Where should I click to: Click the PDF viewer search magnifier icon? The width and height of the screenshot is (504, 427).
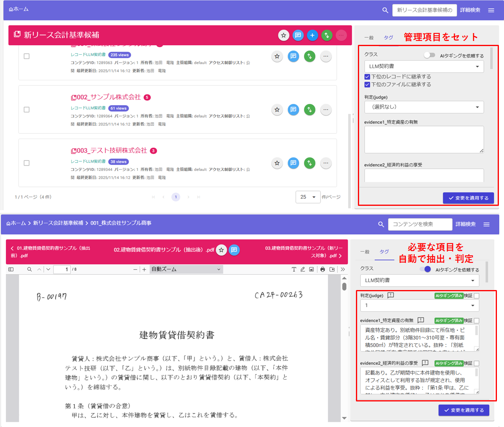30,269
